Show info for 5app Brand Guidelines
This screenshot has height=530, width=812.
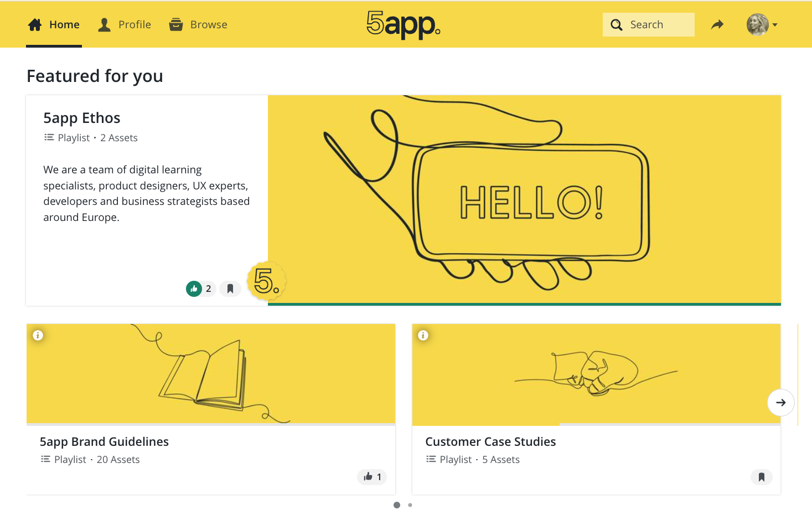(x=38, y=335)
